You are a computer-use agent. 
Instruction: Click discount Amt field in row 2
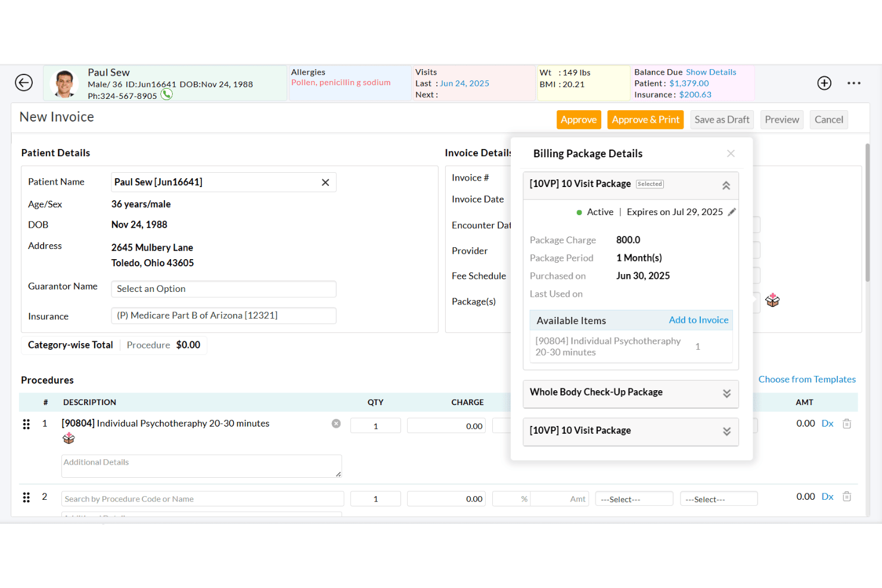tap(560, 499)
